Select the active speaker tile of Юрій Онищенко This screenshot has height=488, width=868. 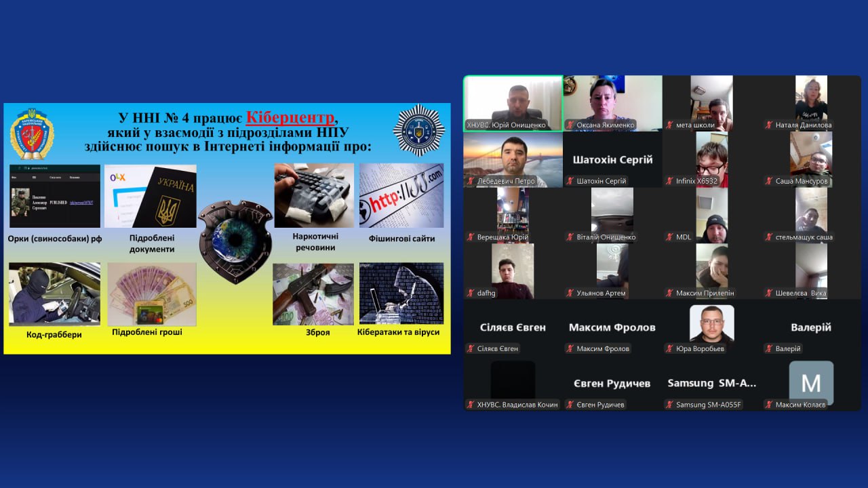coord(513,102)
